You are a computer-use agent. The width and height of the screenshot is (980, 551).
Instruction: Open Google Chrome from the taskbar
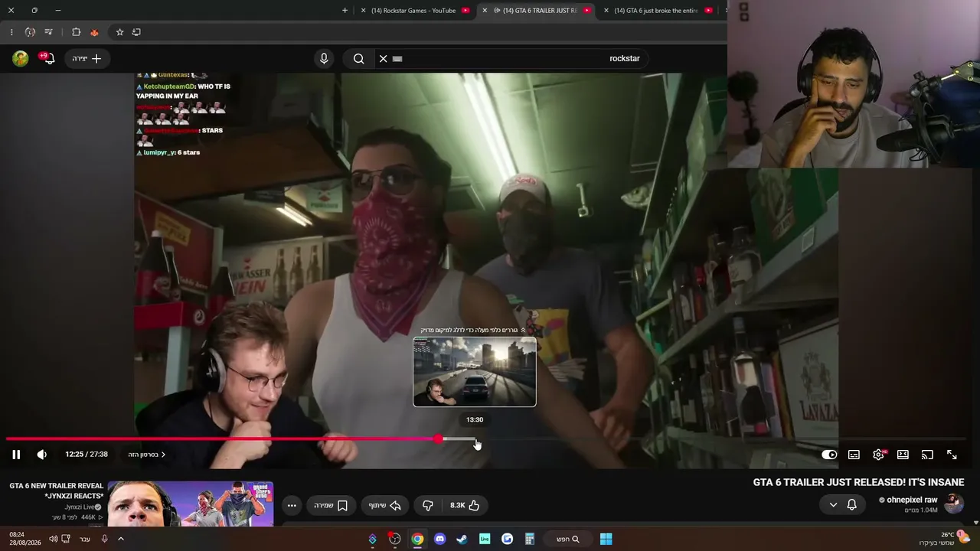(x=417, y=539)
